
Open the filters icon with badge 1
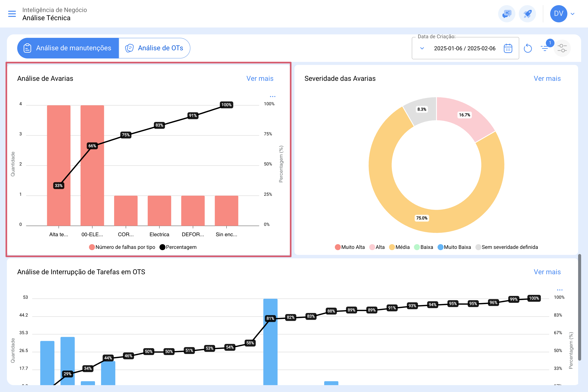click(545, 48)
